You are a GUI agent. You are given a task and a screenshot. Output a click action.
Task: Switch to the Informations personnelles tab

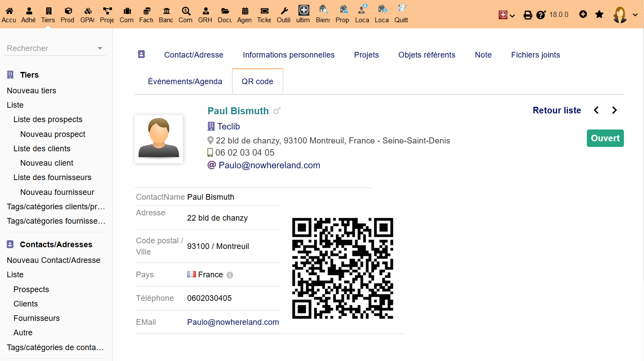click(x=288, y=55)
